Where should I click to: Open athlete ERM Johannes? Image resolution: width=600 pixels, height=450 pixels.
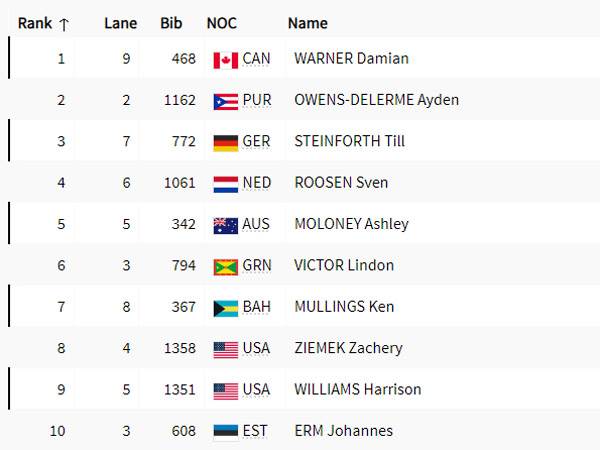pyautogui.click(x=343, y=431)
